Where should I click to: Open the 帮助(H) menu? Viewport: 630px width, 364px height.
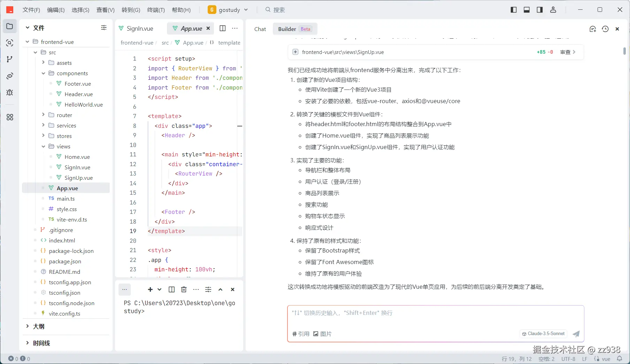[x=181, y=10]
